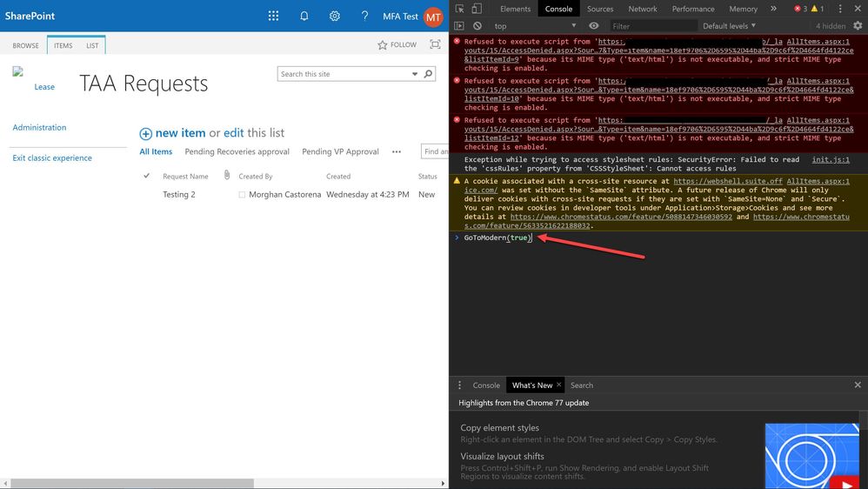Click the Lease site link
868x489 pixels.
(x=44, y=87)
